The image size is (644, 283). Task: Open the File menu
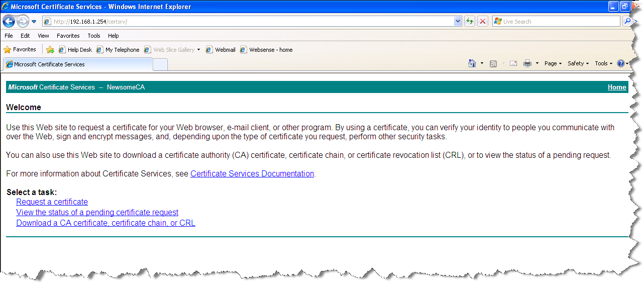[9, 36]
